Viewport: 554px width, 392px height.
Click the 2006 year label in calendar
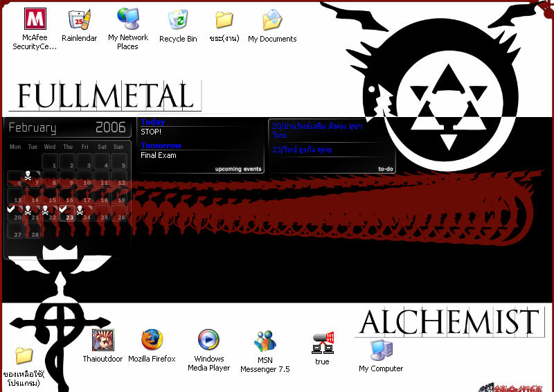coord(111,127)
